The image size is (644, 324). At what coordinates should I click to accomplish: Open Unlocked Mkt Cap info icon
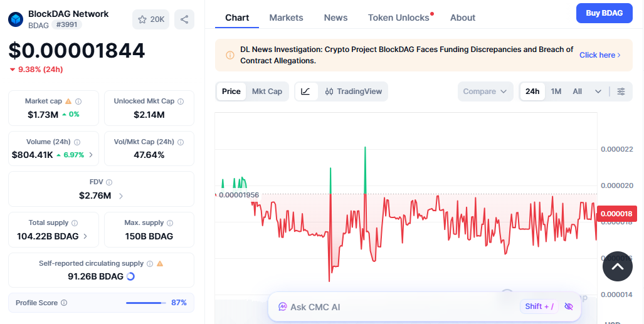pos(181,101)
